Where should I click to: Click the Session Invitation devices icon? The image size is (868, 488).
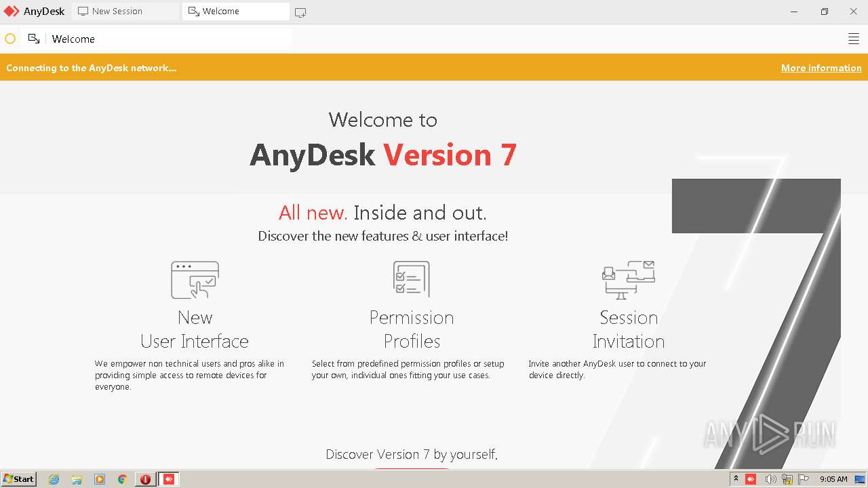[629, 279]
